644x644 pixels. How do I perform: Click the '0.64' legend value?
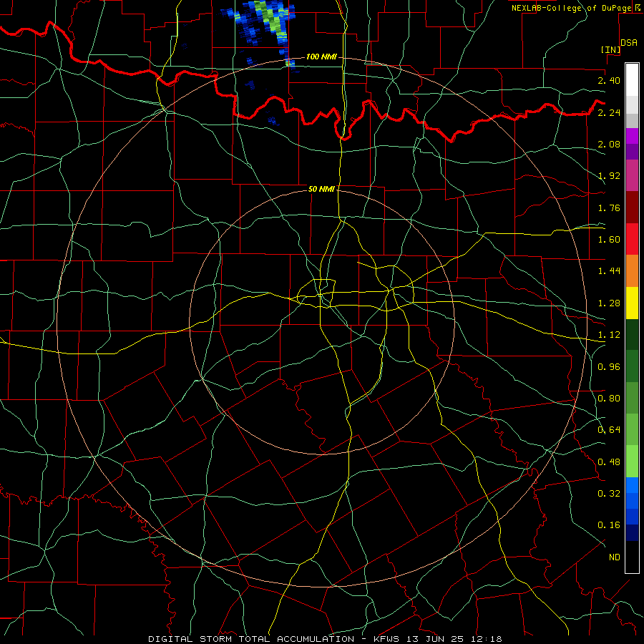[x=609, y=430]
